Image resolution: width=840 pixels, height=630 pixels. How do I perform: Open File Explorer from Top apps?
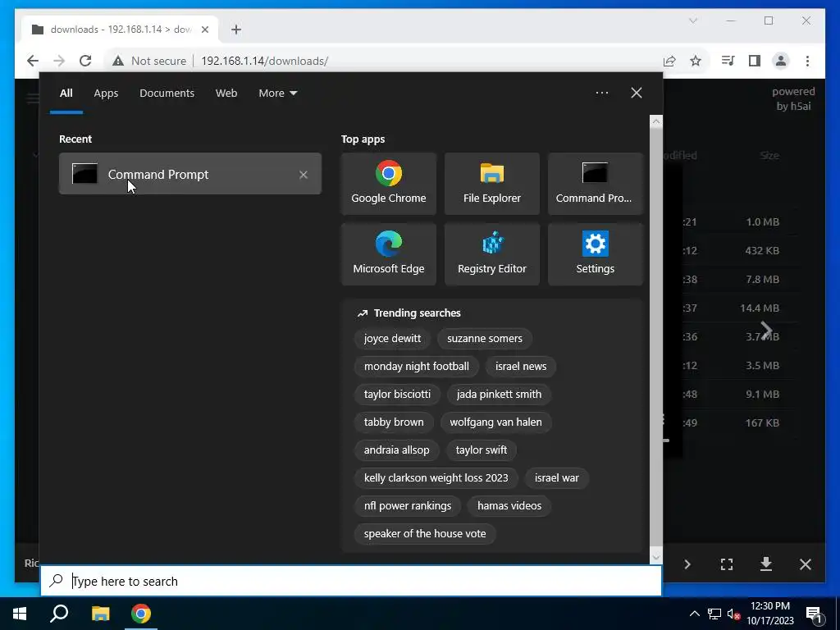point(492,184)
